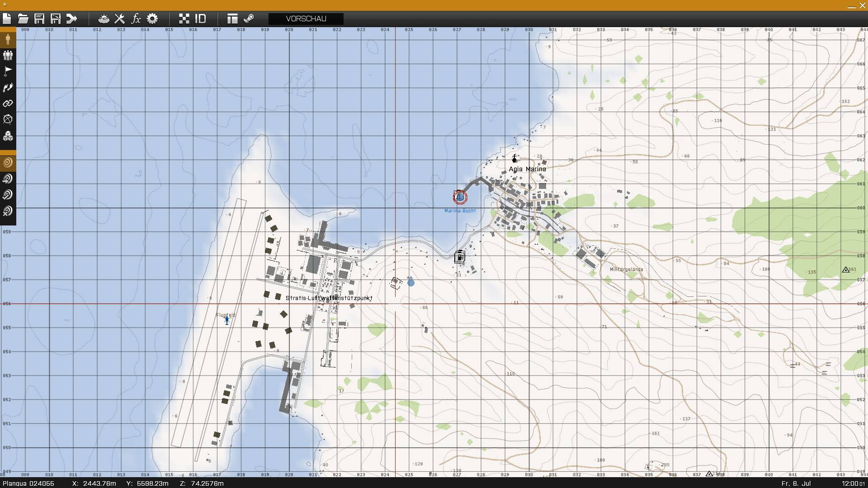This screenshot has width=868, height=488.
Task: Open the gear config viewer icon
Action: tap(152, 19)
